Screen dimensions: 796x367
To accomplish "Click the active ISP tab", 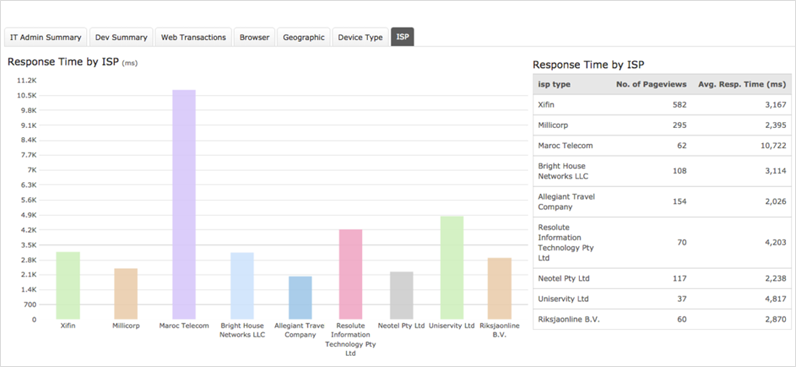I will tap(403, 37).
